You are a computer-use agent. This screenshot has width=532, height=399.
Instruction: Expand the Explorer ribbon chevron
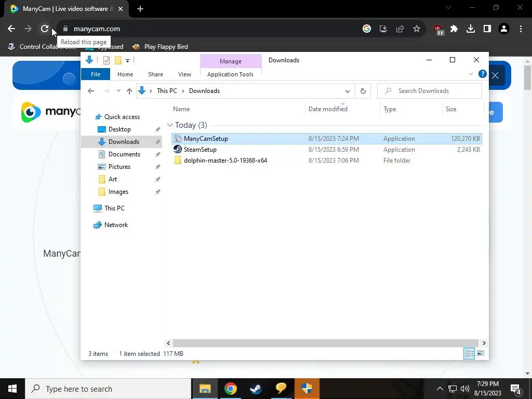(471, 74)
